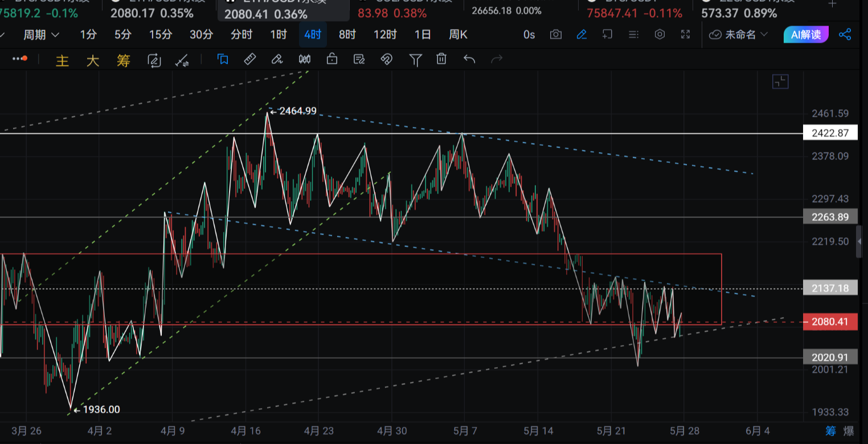
Task: Switch to the 1时 timeframe
Action: coord(279,35)
